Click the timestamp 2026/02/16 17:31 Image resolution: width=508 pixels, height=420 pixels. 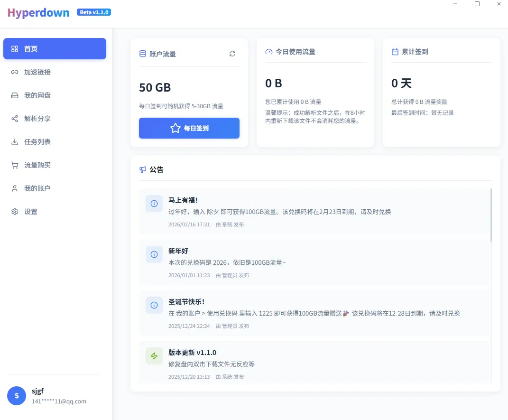pyautogui.click(x=189, y=224)
